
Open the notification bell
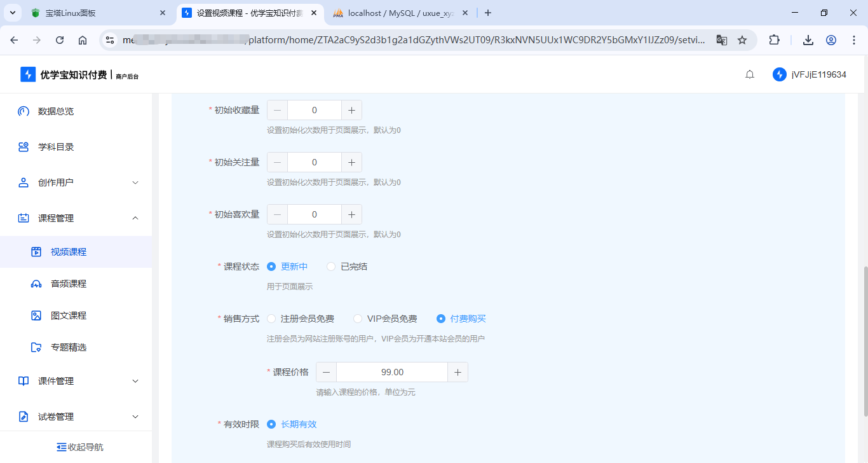point(749,74)
